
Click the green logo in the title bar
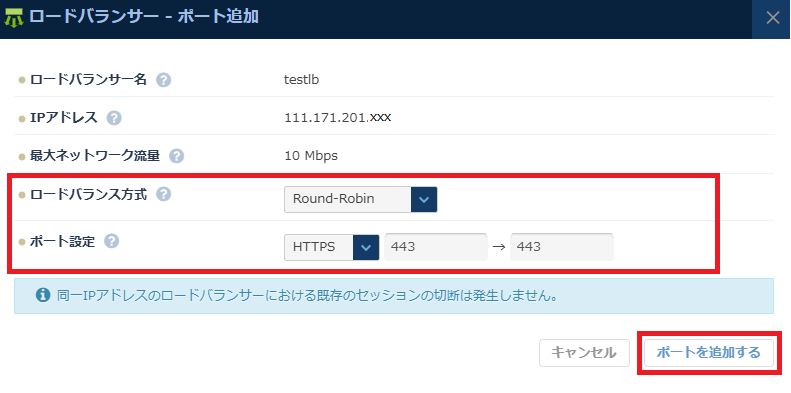tap(14, 18)
